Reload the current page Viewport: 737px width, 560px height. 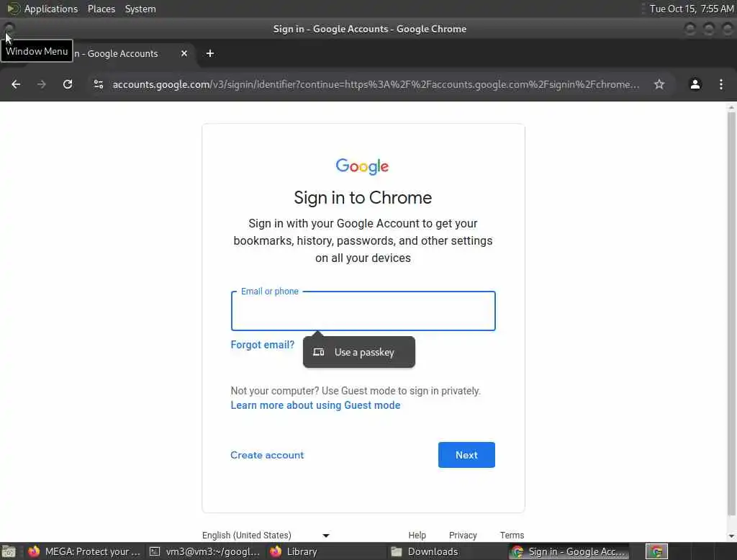pos(68,84)
